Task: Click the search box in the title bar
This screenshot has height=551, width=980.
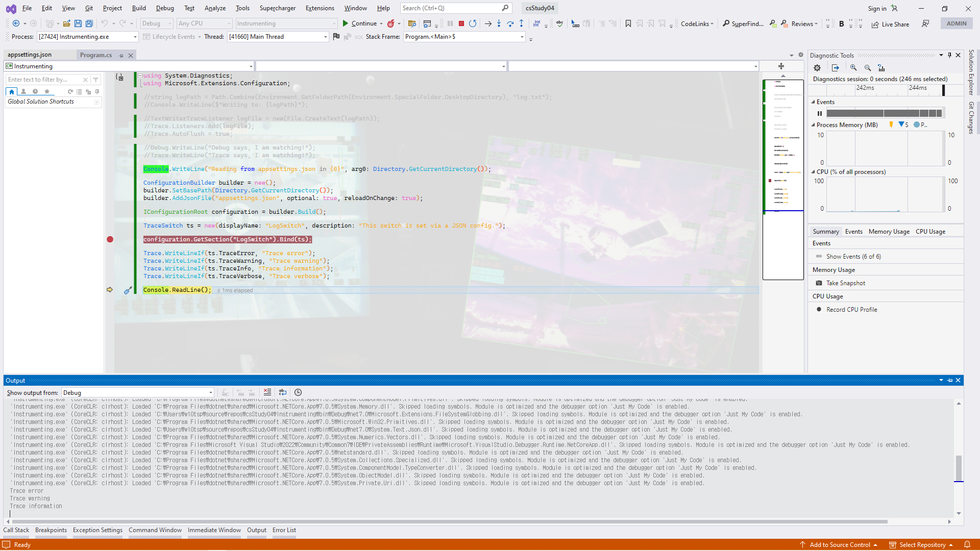Action: tap(449, 8)
